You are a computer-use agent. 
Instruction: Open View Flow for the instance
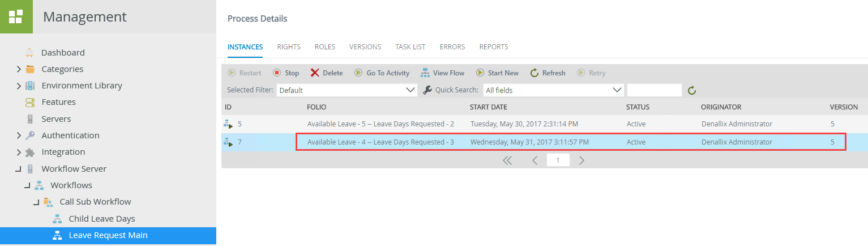pos(442,73)
